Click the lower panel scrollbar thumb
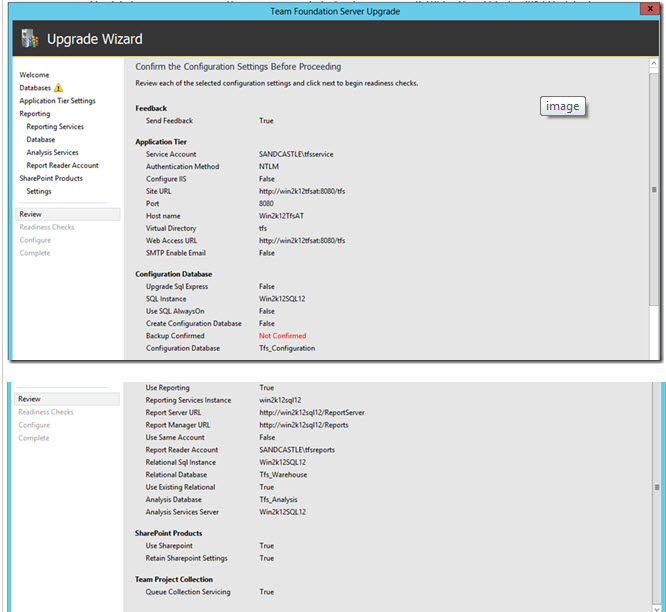The image size is (666, 612). [657, 487]
